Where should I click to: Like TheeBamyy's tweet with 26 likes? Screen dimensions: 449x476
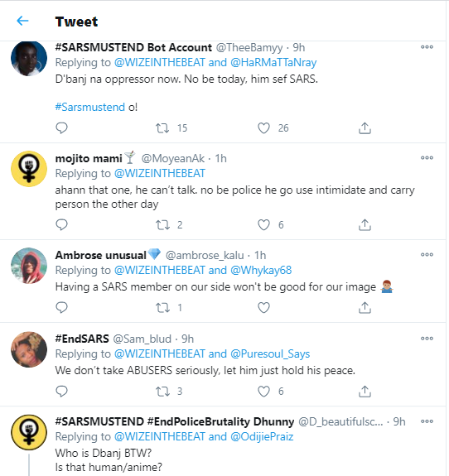pos(263,128)
